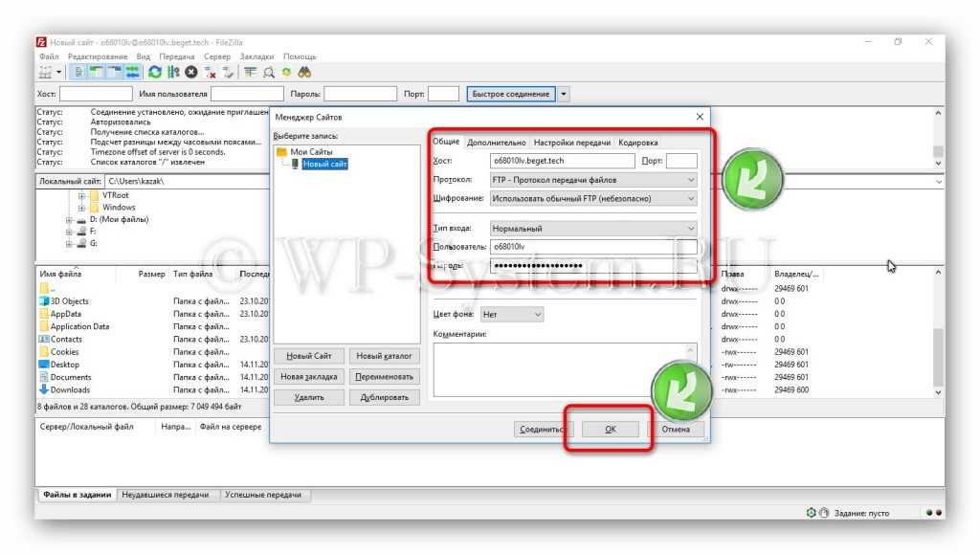Cancel current operation via toolbar icon
Screen dimensions: 980x554
pos(191,72)
